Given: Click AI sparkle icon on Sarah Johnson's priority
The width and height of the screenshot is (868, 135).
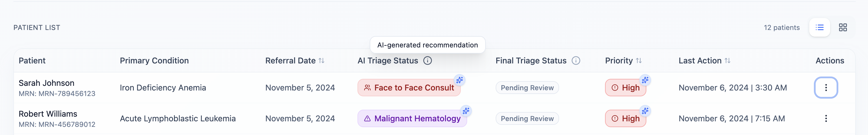Looking at the screenshot, I should click(x=645, y=80).
